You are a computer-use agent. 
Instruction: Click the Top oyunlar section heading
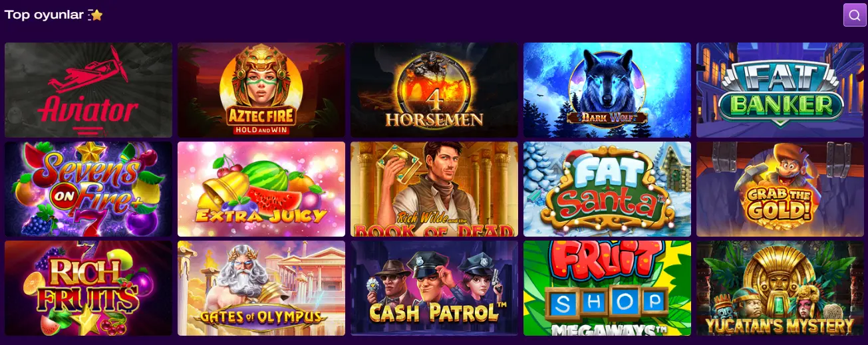[45, 15]
